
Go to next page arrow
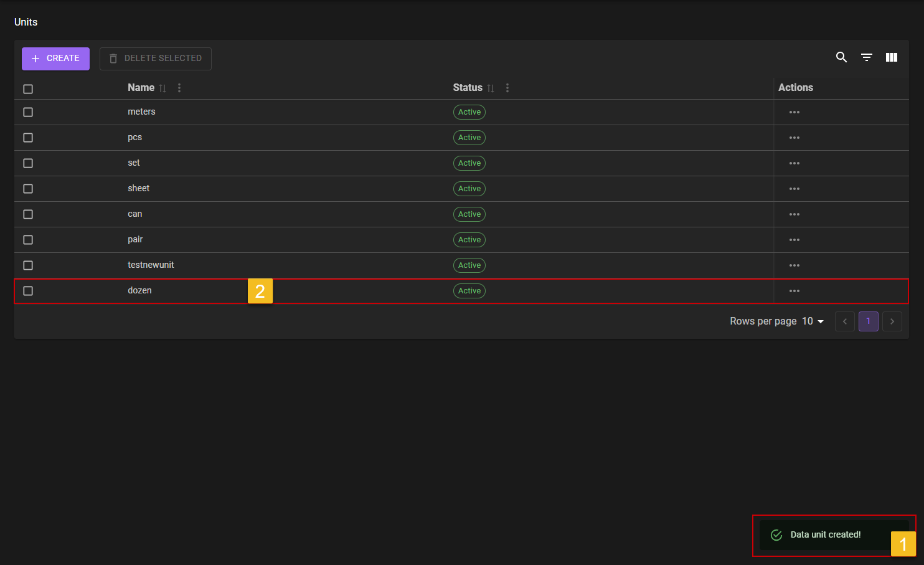point(892,321)
